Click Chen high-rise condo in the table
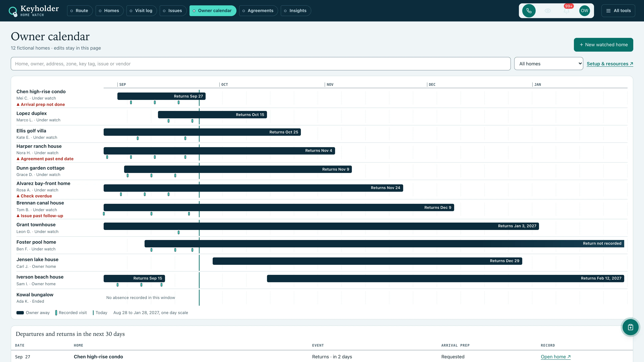644x362 pixels. (98, 357)
